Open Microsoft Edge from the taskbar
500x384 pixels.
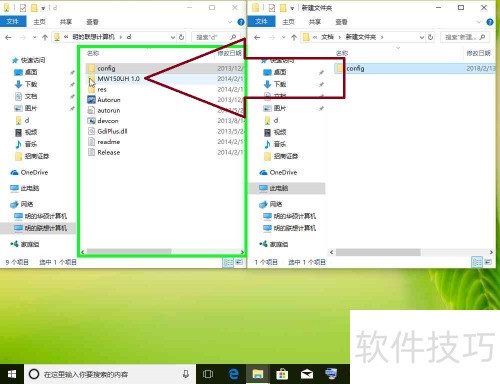[234, 374]
